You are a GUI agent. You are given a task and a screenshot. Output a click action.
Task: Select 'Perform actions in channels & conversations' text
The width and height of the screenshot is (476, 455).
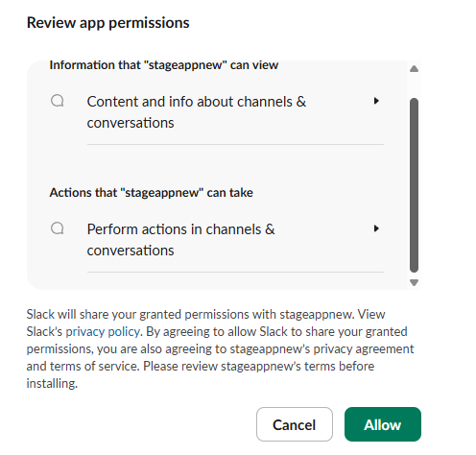tap(180, 240)
